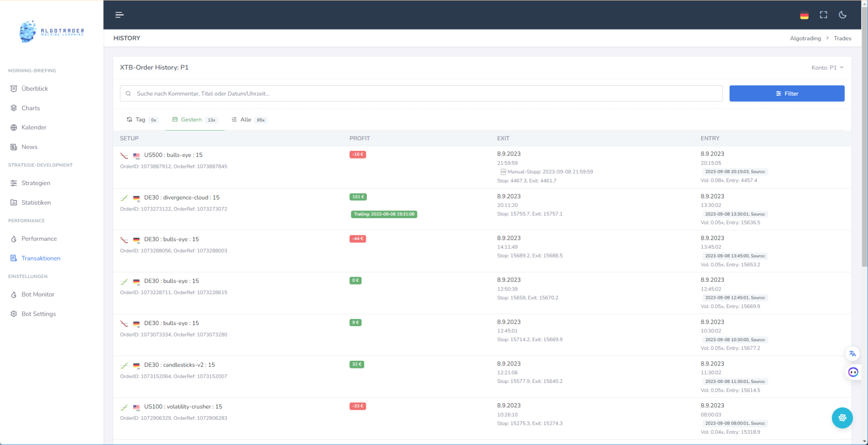Open News section
The height and width of the screenshot is (445, 868).
pyautogui.click(x=29, y=147)
